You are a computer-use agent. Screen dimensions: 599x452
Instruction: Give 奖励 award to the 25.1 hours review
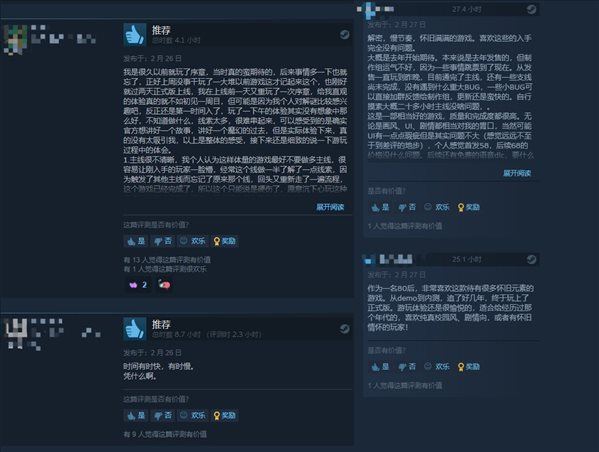tap(469, 366)
